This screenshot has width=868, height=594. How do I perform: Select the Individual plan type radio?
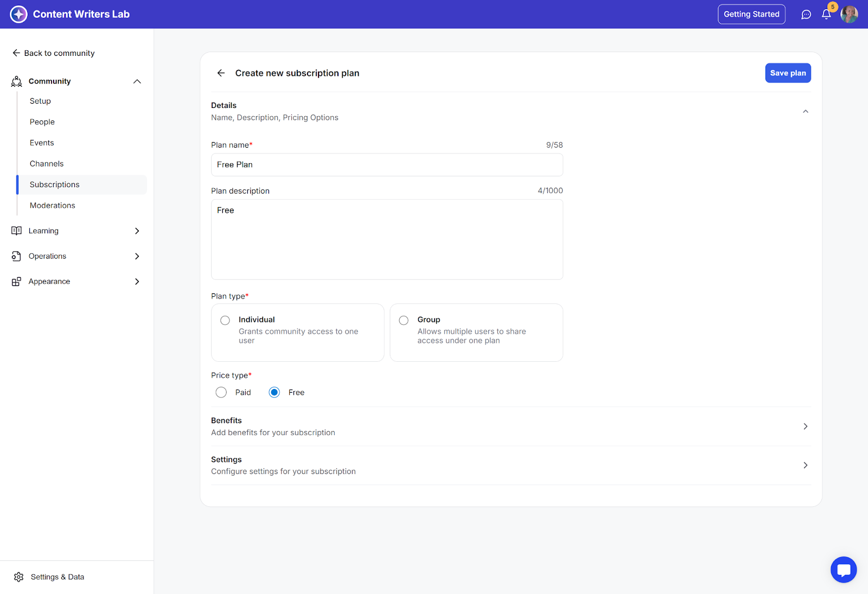coord(225,321)
